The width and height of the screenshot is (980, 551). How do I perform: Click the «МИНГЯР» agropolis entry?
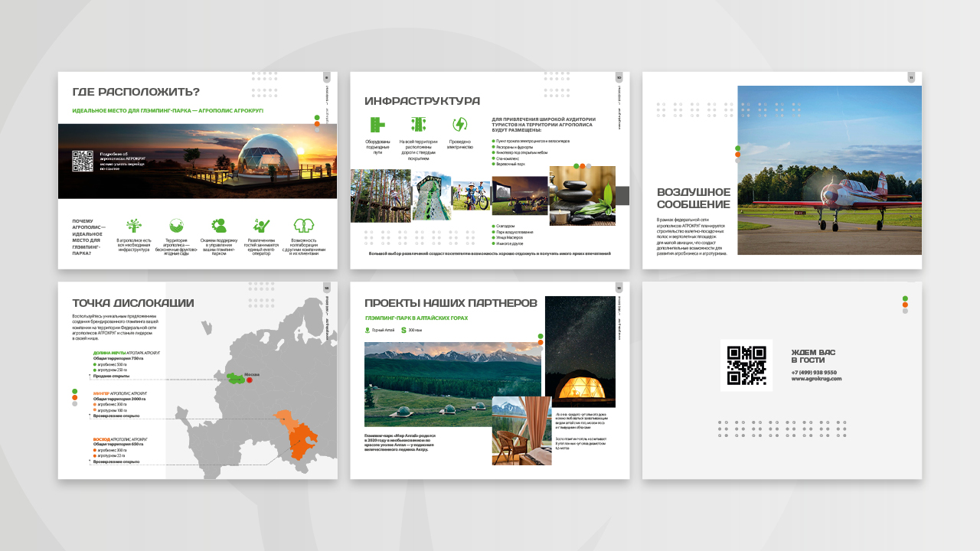pos(119,393)
